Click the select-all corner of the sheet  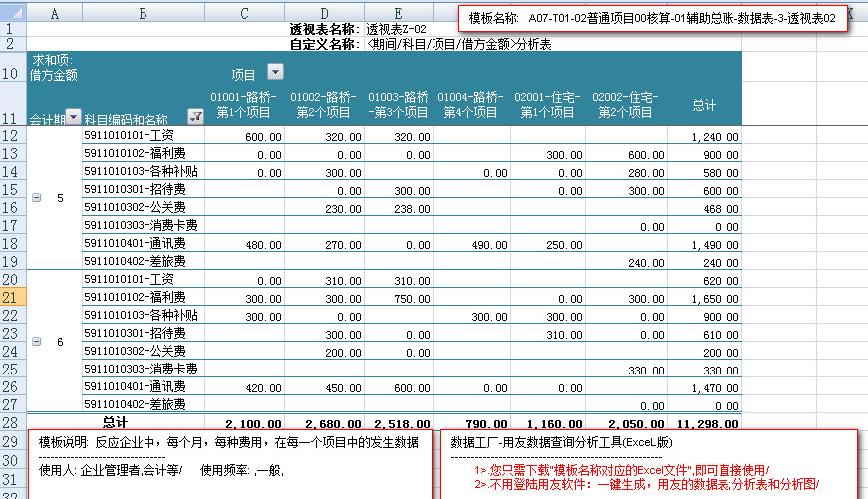[x=13, y=12]
